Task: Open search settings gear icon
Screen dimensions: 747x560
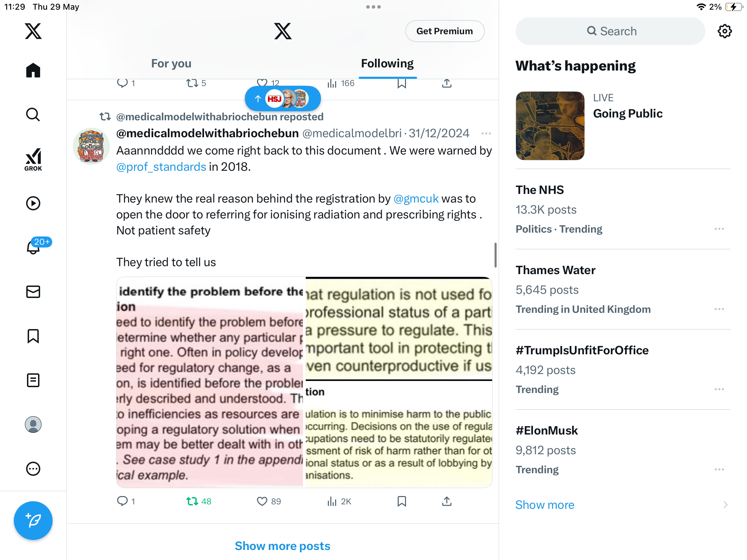Action: (x=725, y=31)
